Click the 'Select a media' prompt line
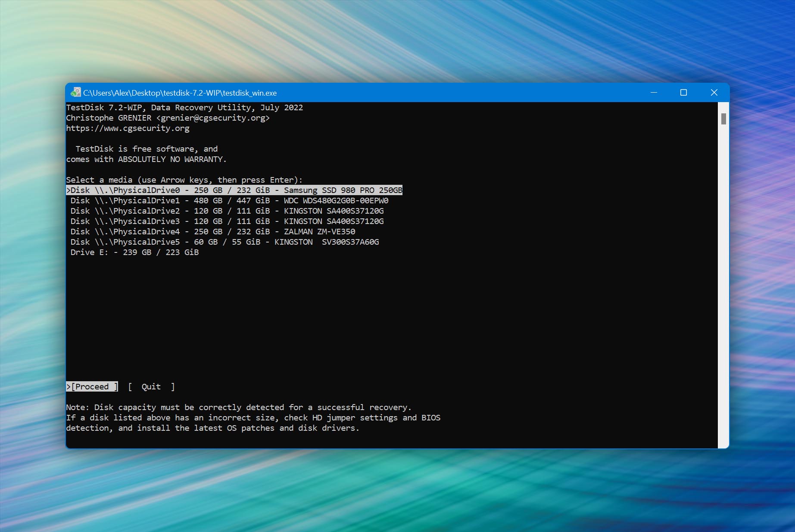 pyautogui.click(x=184, y=180)
